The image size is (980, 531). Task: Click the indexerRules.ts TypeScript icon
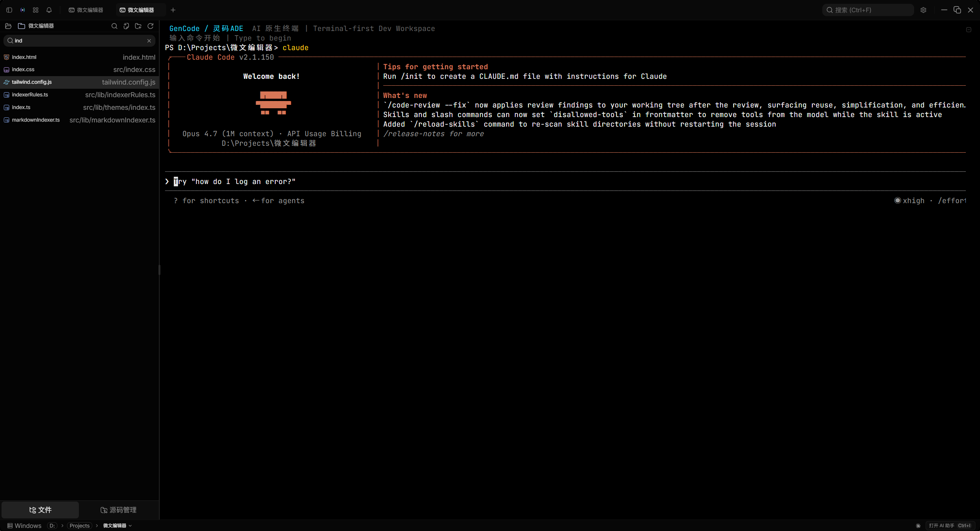pos(7,95)
